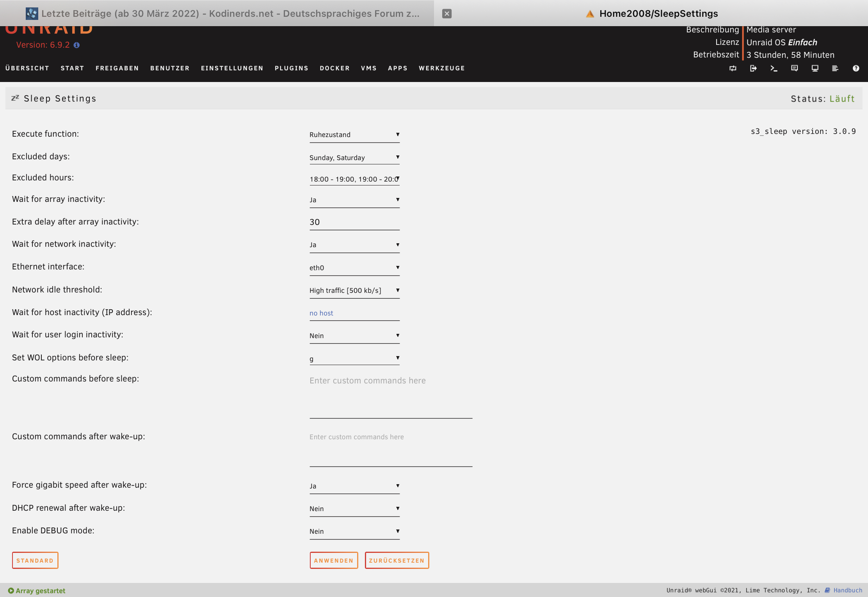The width and height of the screenshot is (868, 597).
Task: Open the EINSTELLUNGEN menu item
Action: point(232,68)
